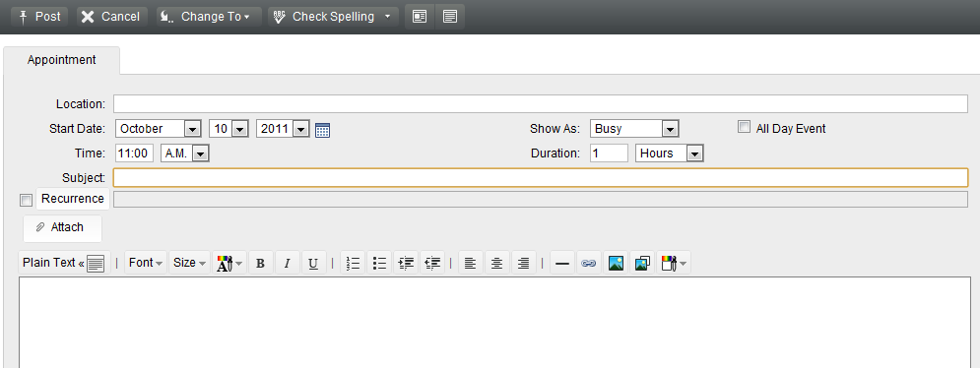Image resolution: width=980 pixels, height=368 pixels.
Task: Open the Show As dropdown set to Busy
Action: click(634, 129)
